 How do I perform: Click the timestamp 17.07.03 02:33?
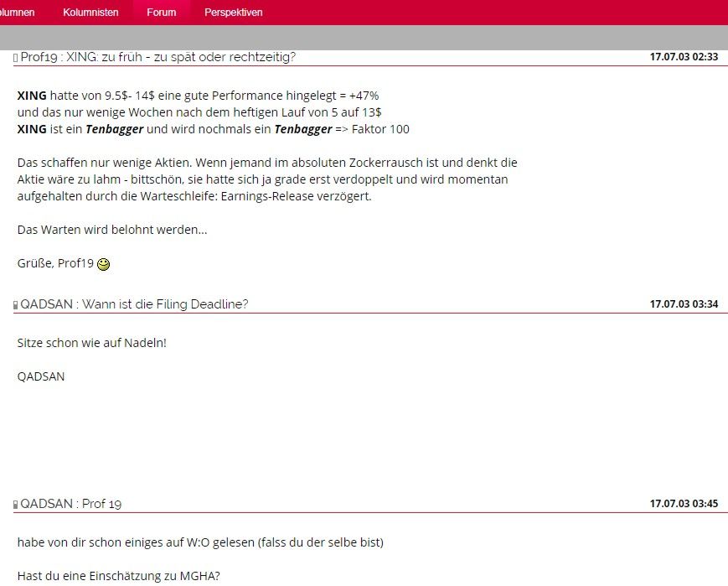(684, 57)
